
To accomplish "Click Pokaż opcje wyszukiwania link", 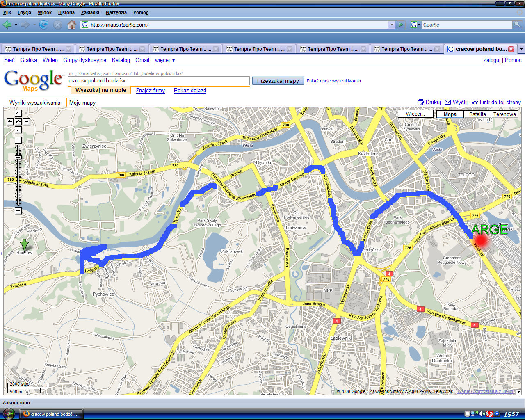I will [x=334, y=81].
